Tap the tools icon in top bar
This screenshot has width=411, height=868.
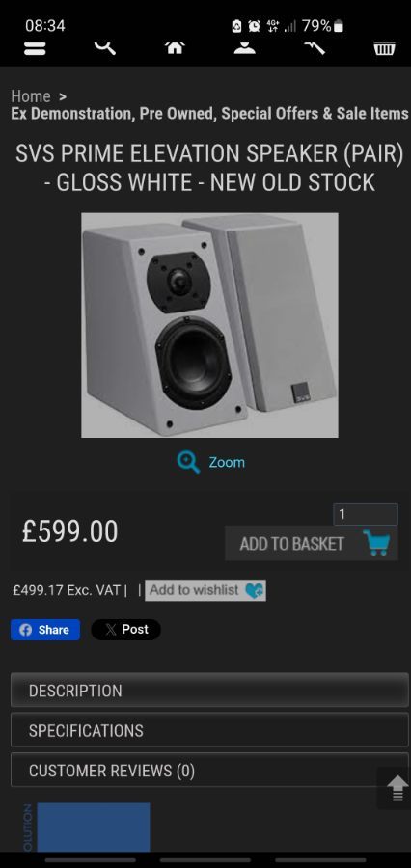[x=315, y=48]
